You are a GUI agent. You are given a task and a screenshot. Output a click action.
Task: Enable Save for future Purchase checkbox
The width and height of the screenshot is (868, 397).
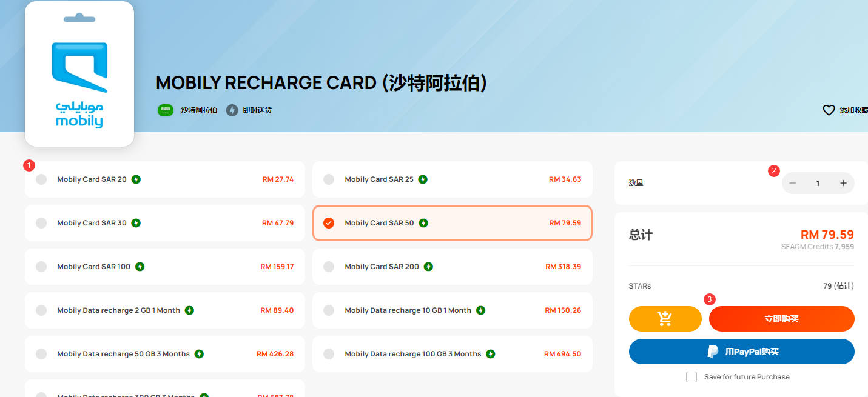(691, 377)
